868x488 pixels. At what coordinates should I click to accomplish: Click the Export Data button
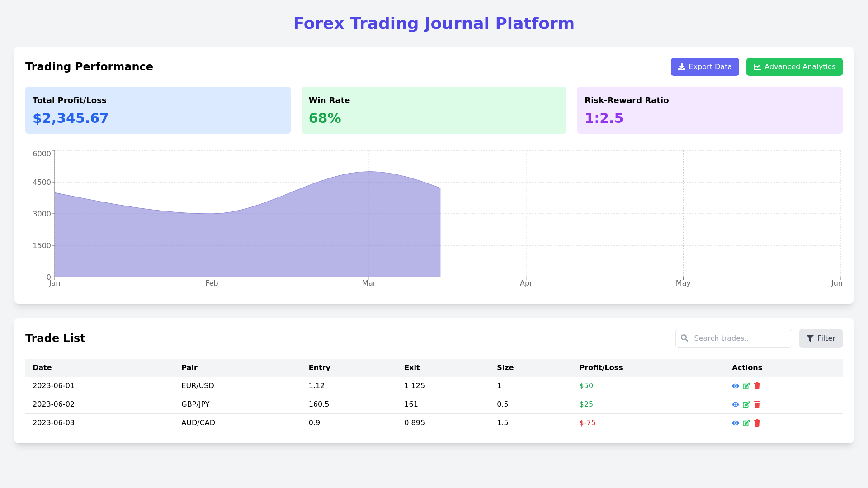(704, 67)
